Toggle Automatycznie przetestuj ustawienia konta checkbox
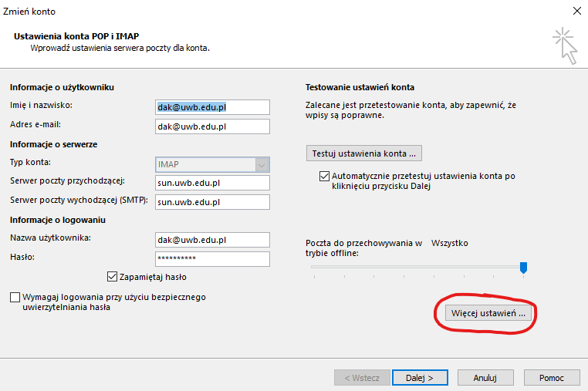Viewport: 588px width, 391px height. coord(324,176)
